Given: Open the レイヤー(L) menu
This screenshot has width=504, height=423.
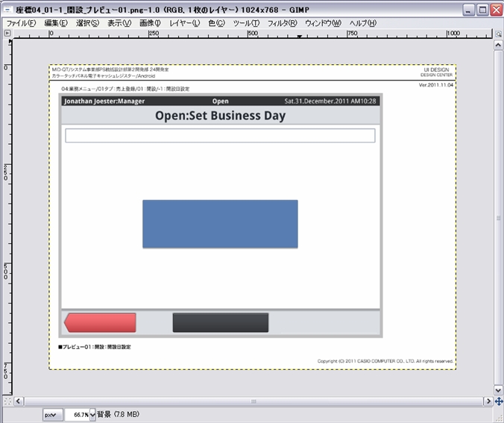Looking at the screenshot, I should tap(185, 23).
